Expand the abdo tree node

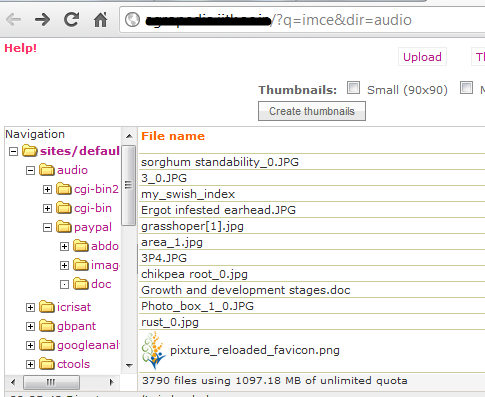click(64, 247)
